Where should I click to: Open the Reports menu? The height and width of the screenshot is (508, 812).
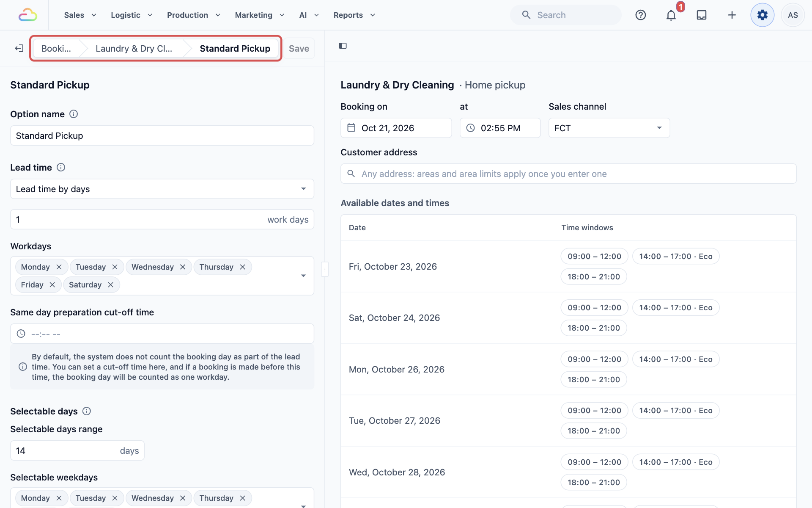click(x=354, y=15)
